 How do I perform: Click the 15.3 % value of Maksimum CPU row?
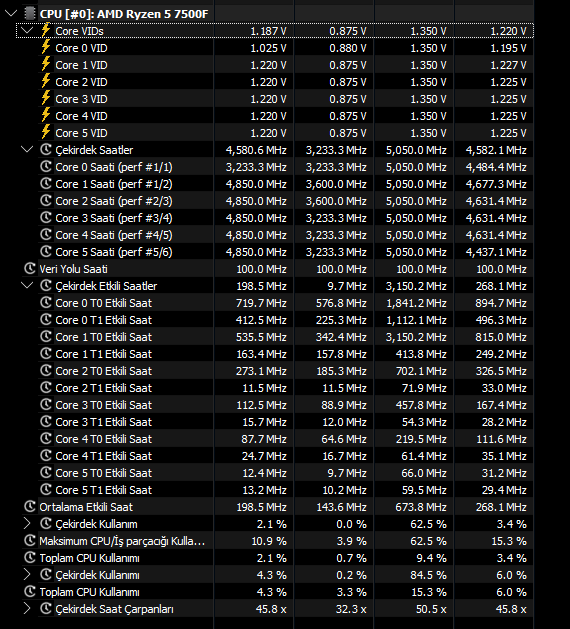click(509, 541)
